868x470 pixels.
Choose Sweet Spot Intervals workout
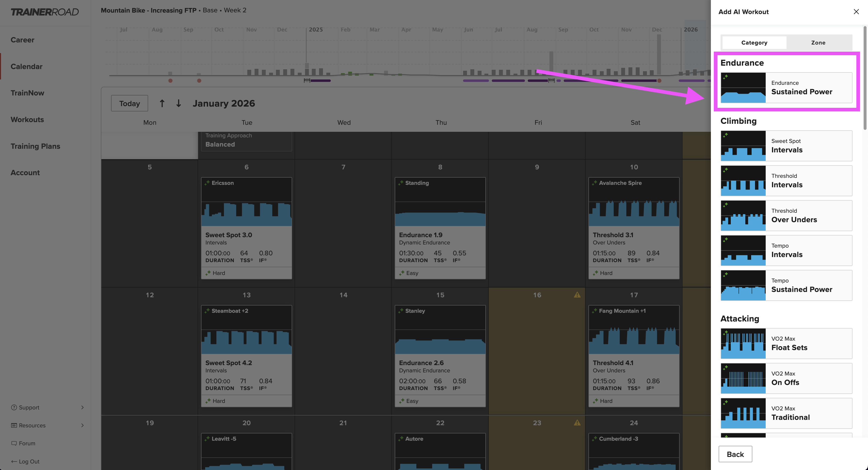pyautogui.click(x=787, y=146)
